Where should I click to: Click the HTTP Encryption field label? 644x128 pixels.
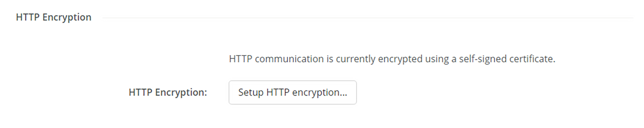pos(168,93)
